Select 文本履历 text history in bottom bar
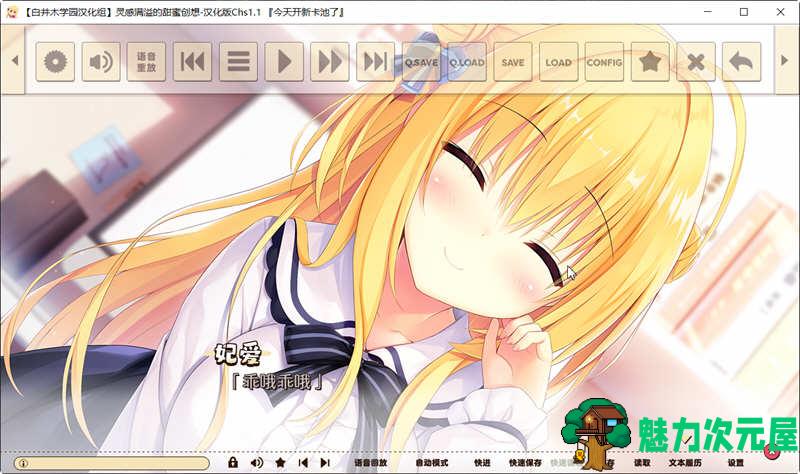This screenshot has height=474, width=800. click(685, 463)
